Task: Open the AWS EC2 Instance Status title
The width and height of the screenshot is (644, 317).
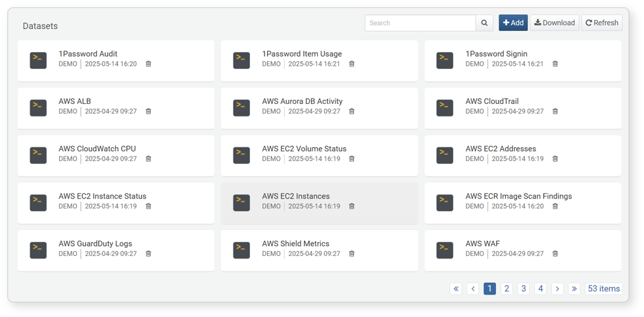Action: (x=102, y=196)
